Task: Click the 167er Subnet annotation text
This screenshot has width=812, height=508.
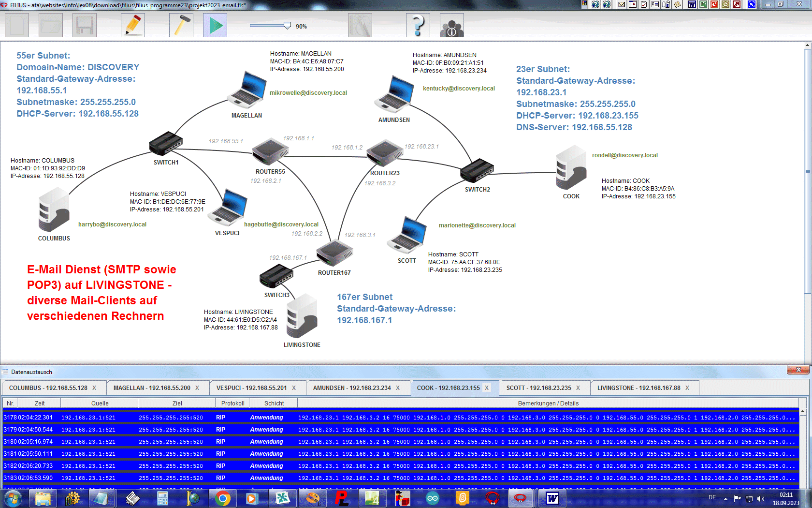Action: click(396, 309)
